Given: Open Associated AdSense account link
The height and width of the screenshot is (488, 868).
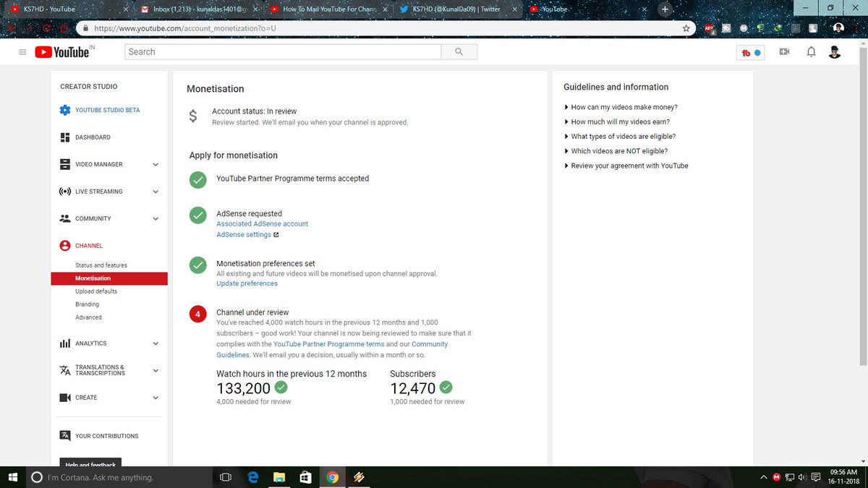Looking at the screenshot, I should tap(263, 224).
